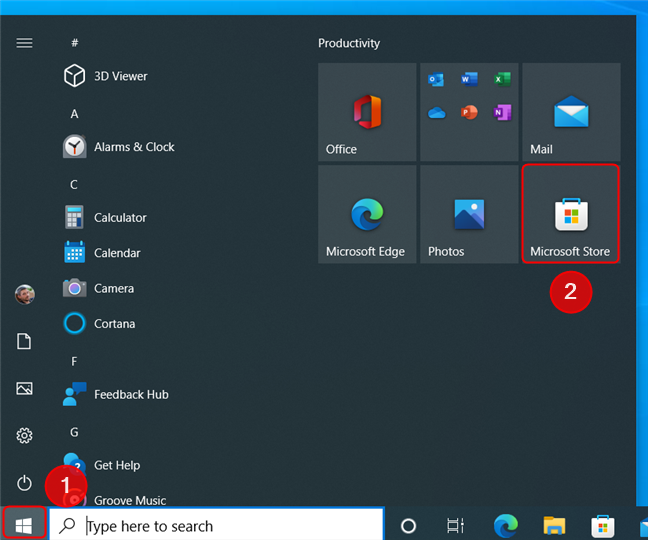Open Settings via the gear icon
The height and width of the screenshot is (540, 648).
24,435
